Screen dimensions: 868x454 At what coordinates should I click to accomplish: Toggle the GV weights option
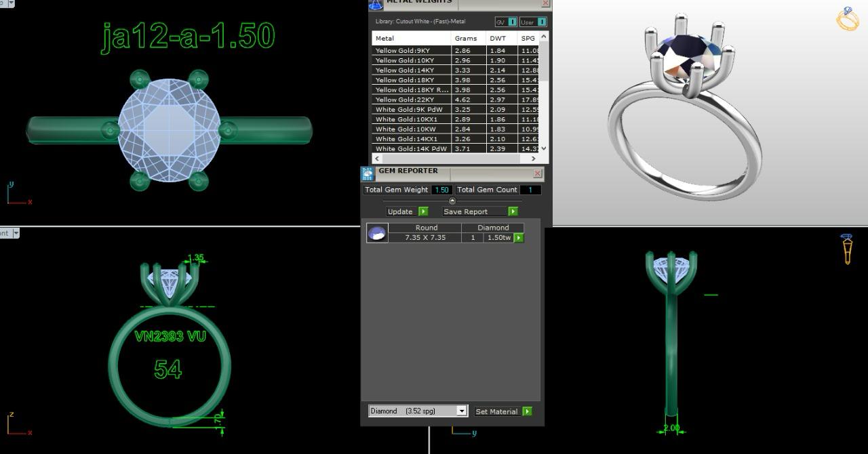[x=506, y=22]
